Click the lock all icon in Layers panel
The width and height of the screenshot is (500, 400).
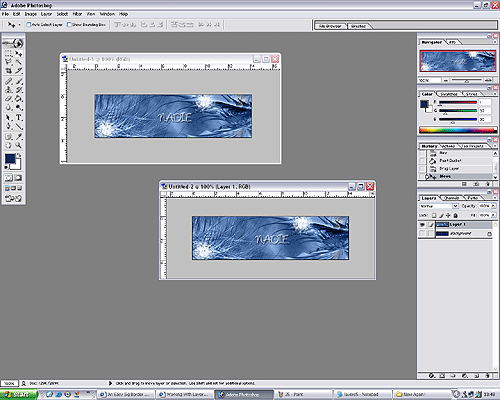(455, 215)
